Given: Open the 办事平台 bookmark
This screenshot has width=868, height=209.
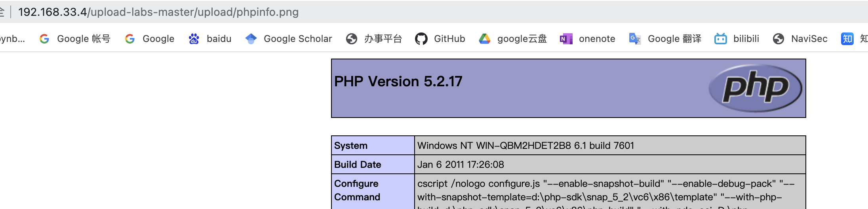Looking at the screenshot, I should pos(374,39).
